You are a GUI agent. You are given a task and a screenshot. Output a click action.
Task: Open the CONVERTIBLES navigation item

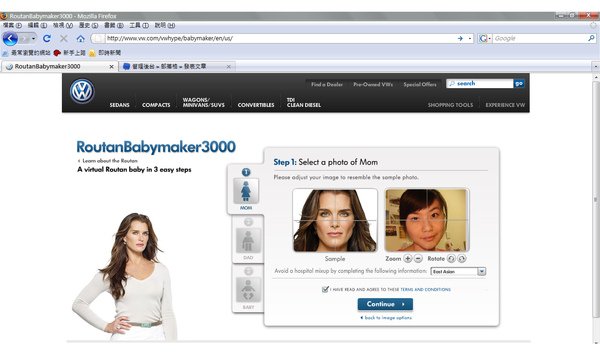click(256, 105)
